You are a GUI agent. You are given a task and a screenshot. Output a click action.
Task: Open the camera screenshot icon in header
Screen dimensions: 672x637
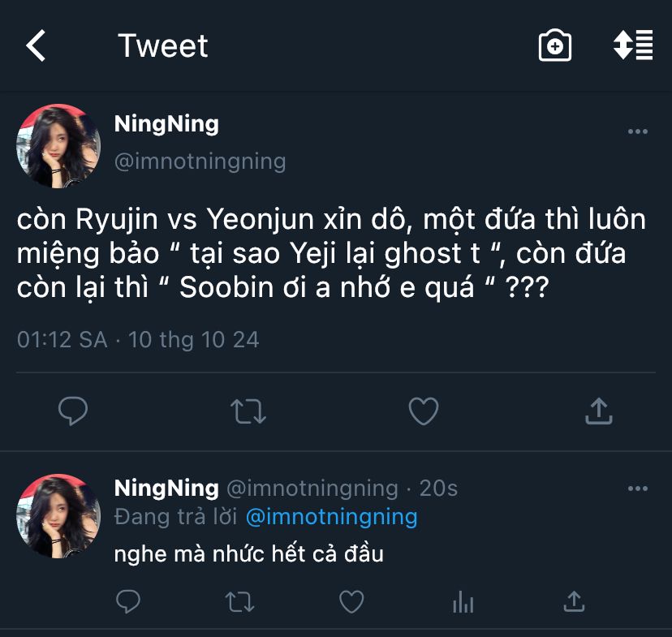(555, 46)
